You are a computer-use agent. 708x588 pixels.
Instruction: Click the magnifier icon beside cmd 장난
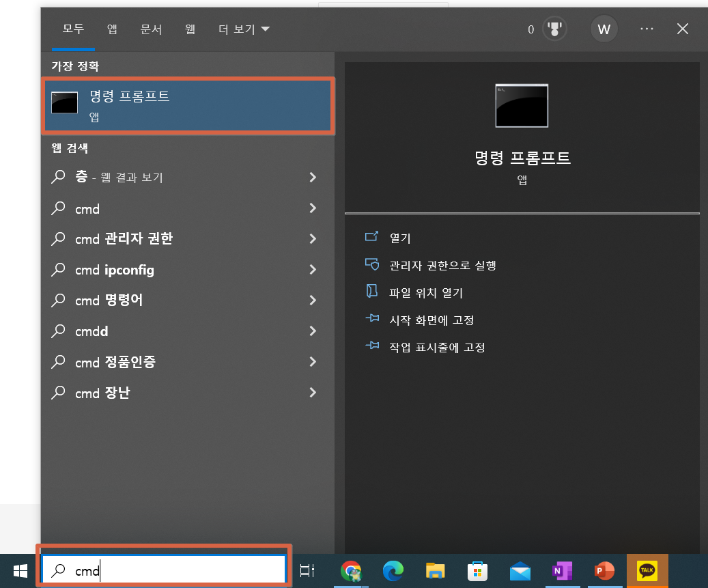58,393
